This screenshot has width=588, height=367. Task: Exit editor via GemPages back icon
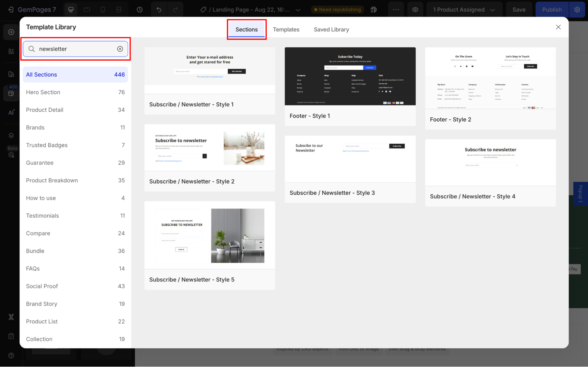tap(11, 10)
